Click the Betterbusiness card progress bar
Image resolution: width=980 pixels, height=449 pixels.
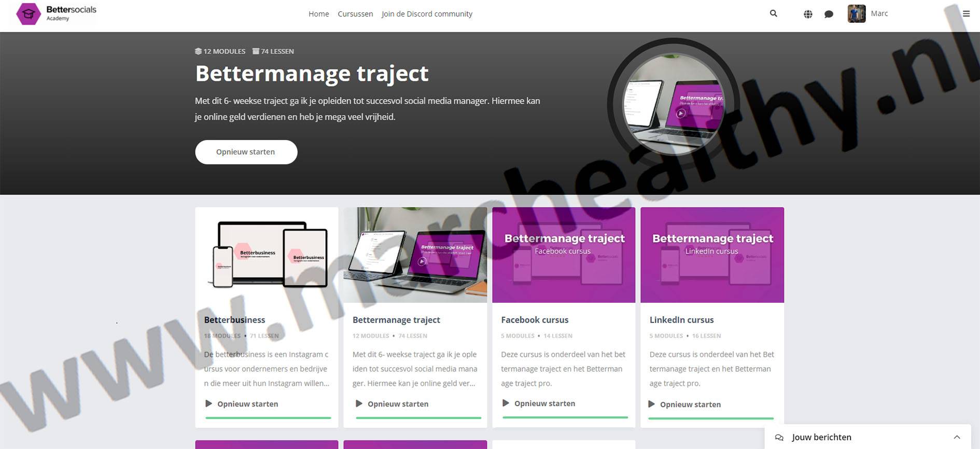(x=268, y=417)
